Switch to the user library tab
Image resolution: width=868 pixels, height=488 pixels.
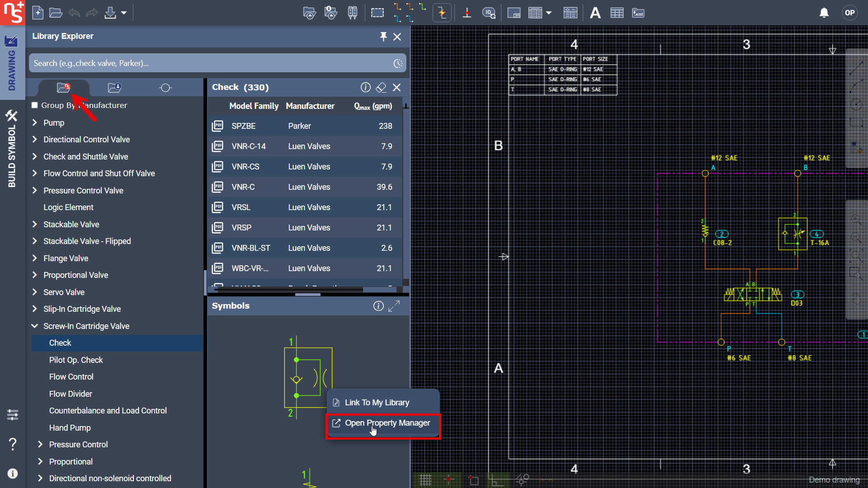114,88
